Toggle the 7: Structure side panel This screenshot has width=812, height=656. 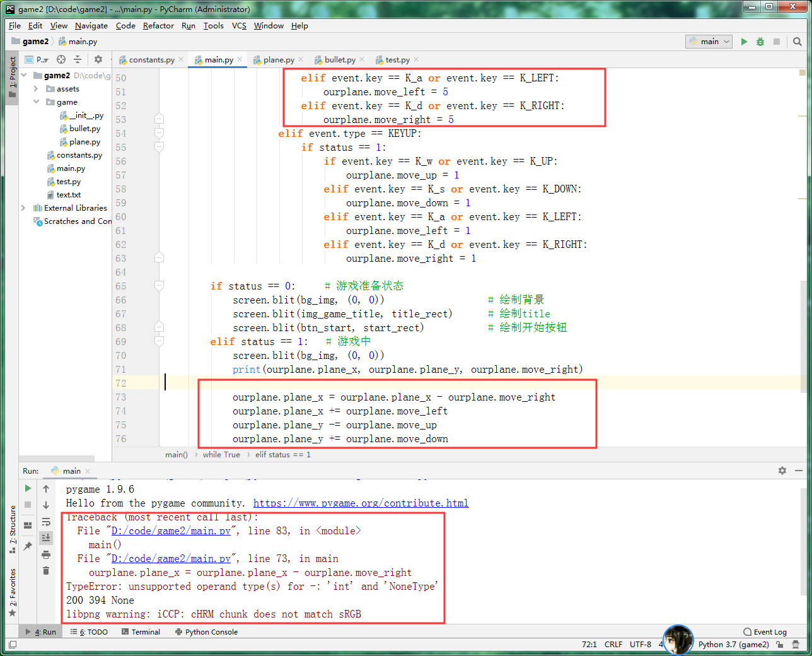(x=13, y=529)
